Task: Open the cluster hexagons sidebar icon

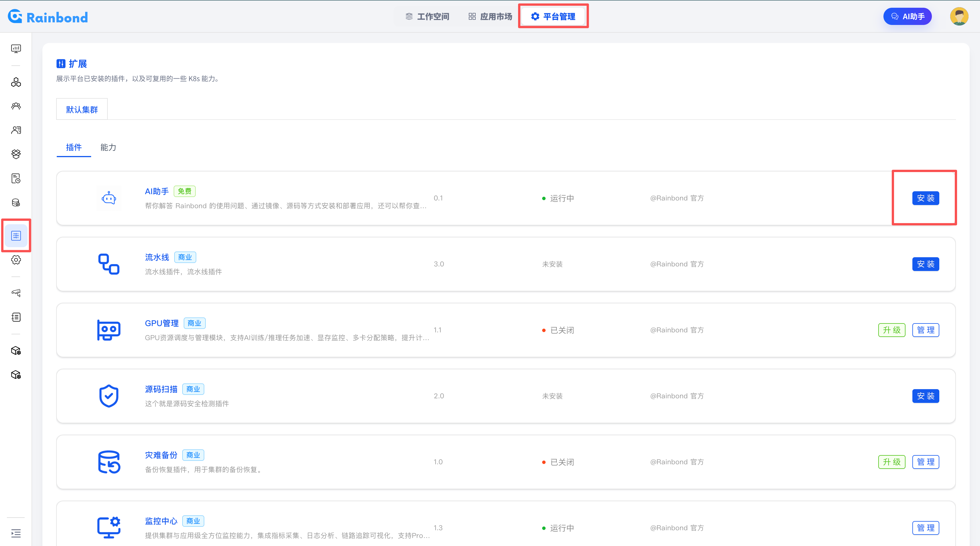Action: tap(16, 82)
